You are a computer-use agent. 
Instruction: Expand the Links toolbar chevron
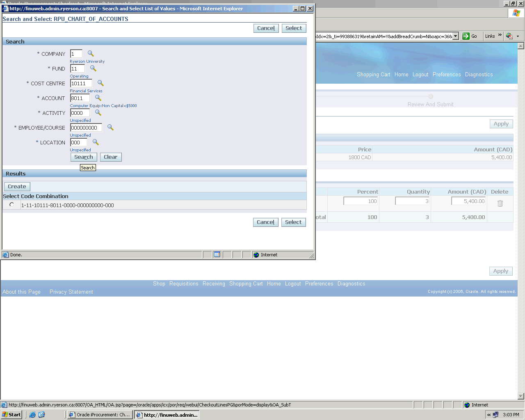(x=500, y=35)
